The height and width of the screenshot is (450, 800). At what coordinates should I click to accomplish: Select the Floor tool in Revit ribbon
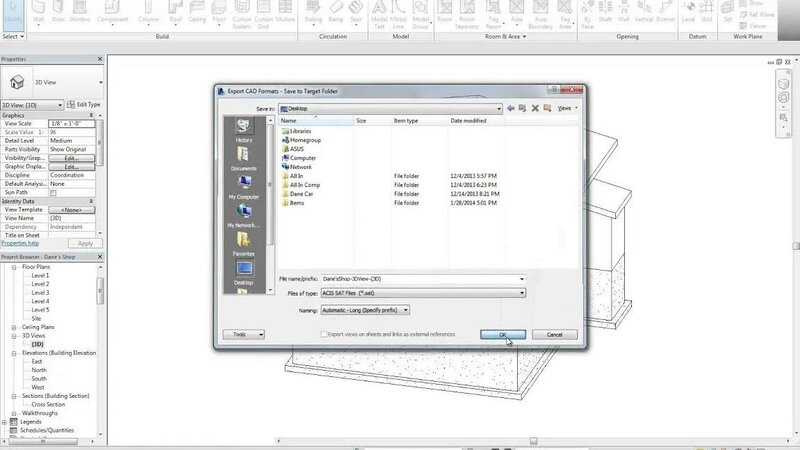tap(219, 13)
